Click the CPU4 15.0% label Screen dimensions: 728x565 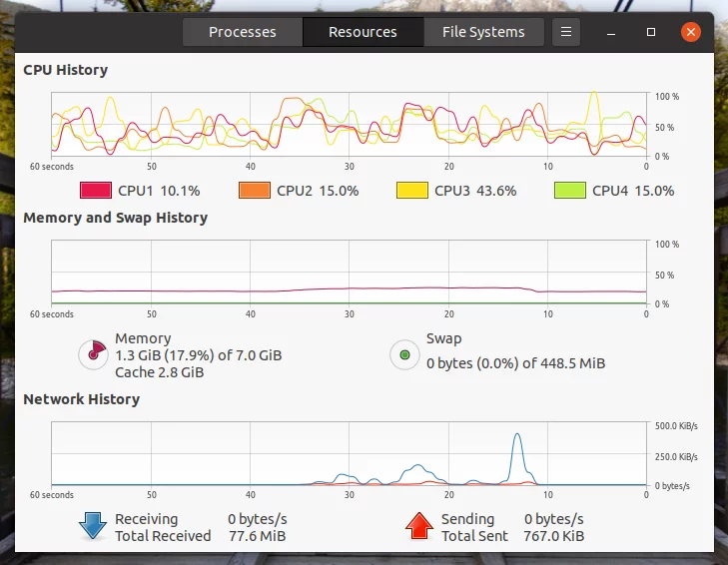pos(633,191)
